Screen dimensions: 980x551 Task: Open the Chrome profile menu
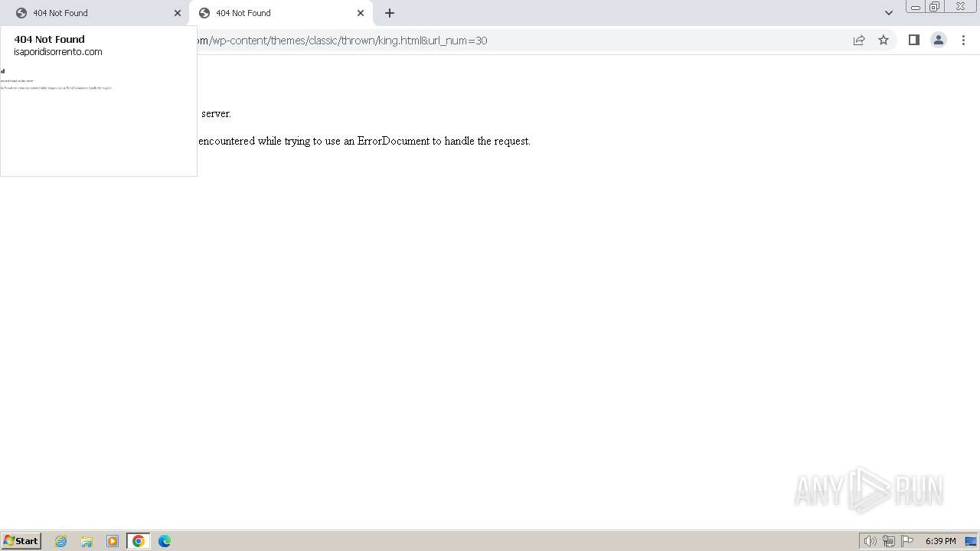[x=939, y=41]
